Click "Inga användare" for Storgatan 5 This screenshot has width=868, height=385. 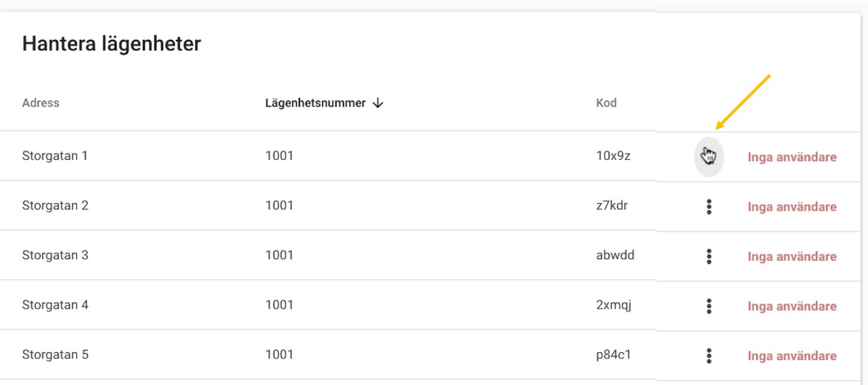792,356
